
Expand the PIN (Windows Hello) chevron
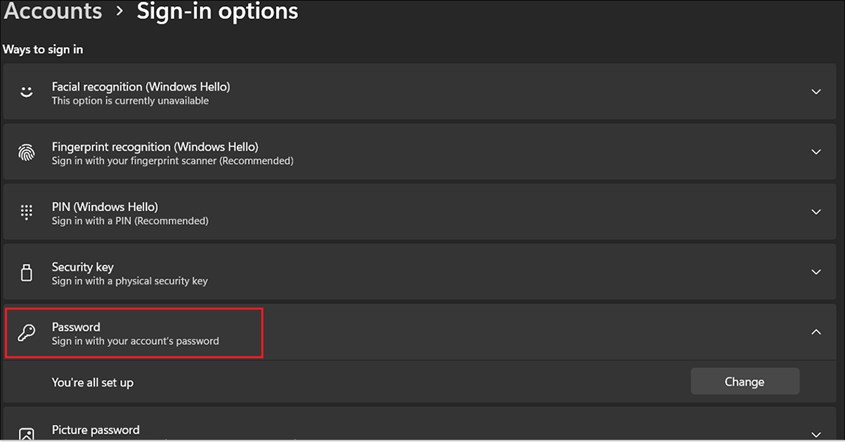(x=816, y=212)
